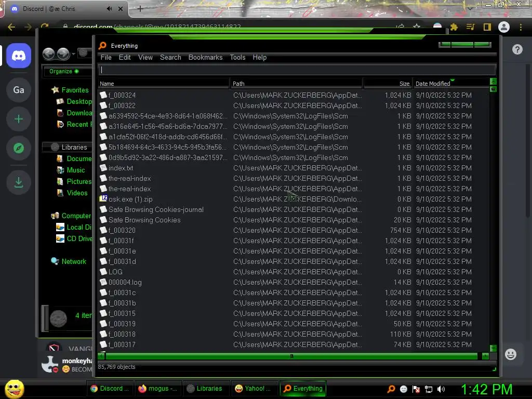Open Discord home icon in sidebar
Viewport: 532px width, 399px height.
pyautogui.click(x=19, y=56)
